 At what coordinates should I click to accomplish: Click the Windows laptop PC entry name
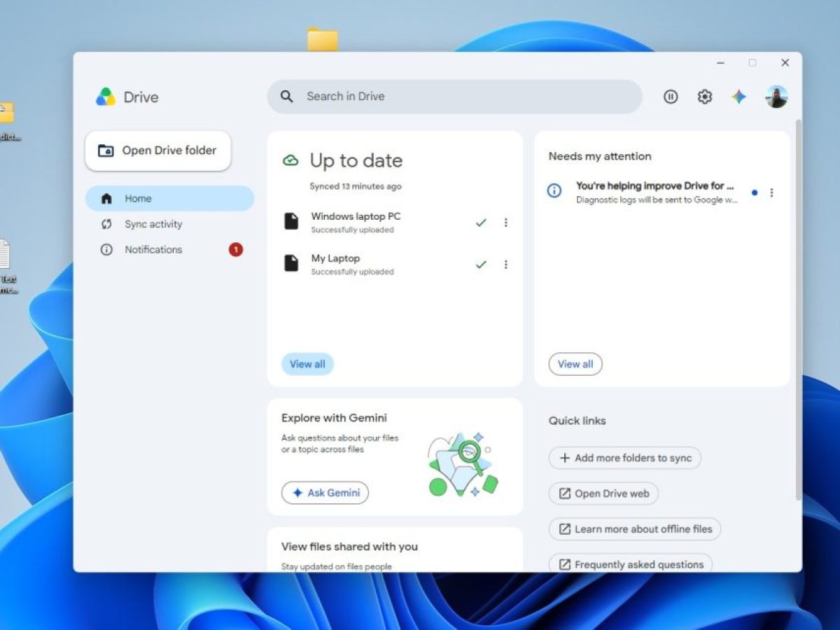(x=356, y=216)
